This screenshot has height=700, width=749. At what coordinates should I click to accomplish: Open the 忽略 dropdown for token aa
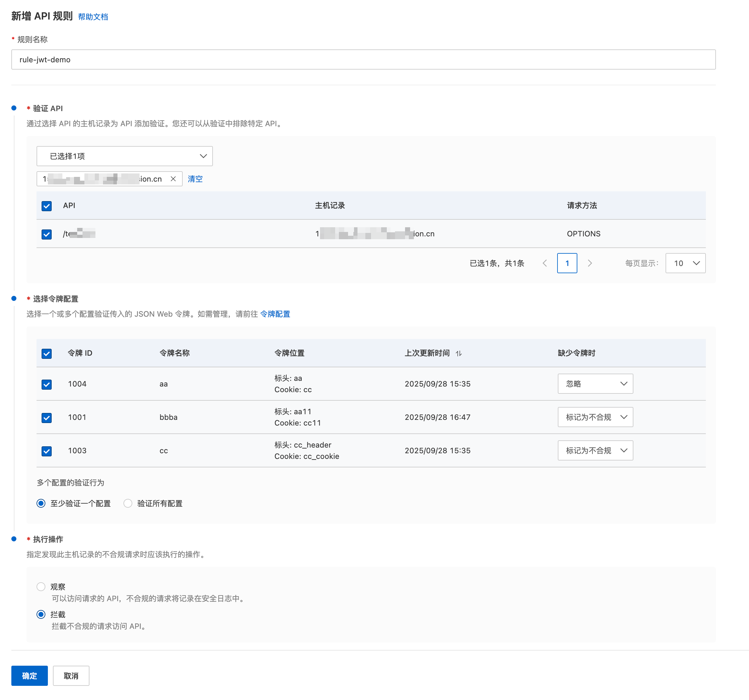click(x=595, y=384)
